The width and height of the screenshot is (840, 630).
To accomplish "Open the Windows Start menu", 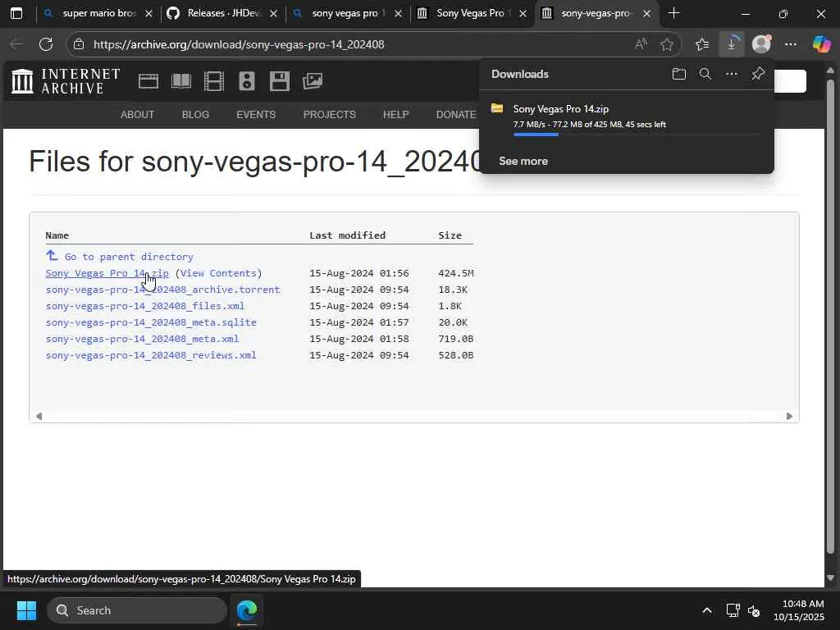I will coord(26,610).
